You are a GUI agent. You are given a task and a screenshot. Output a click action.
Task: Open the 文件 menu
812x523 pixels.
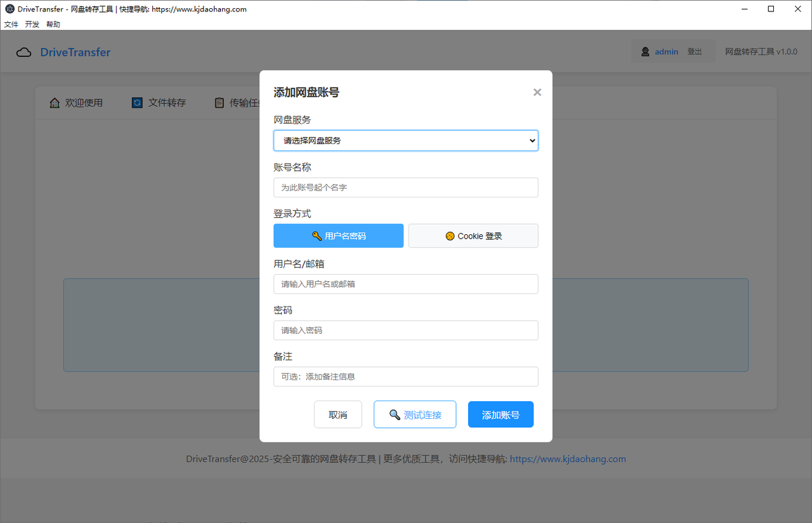click(x=11, y=25)
